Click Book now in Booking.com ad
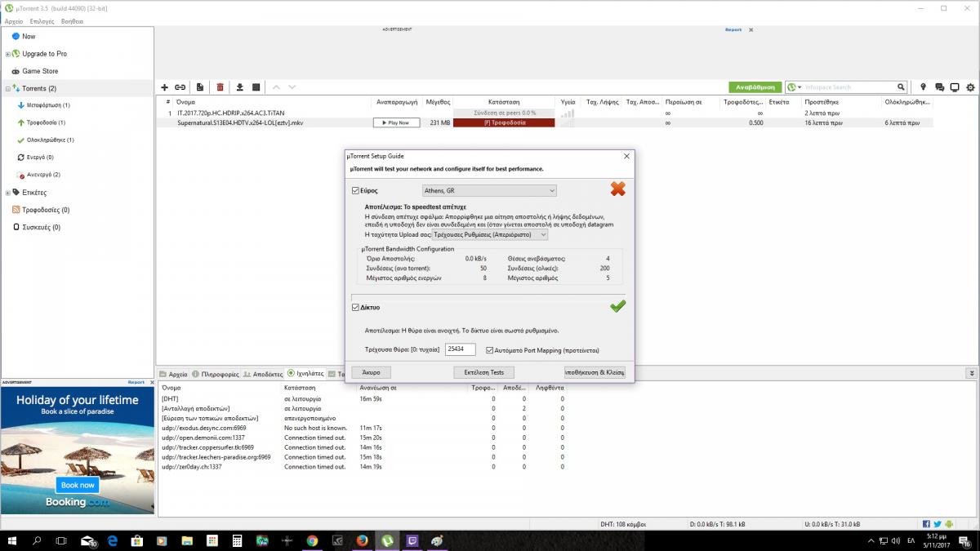This screenshot has height=551, width=980. click(78, 485)
